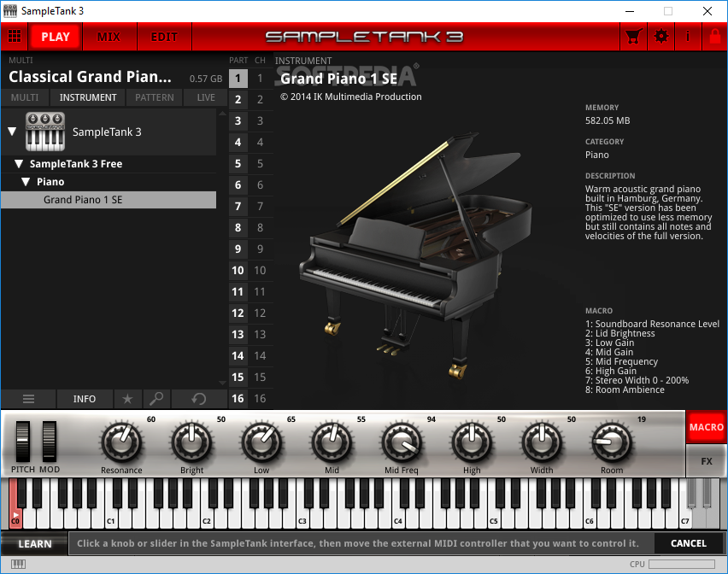Switch to PLAY mode

click(x=56, y=37)
